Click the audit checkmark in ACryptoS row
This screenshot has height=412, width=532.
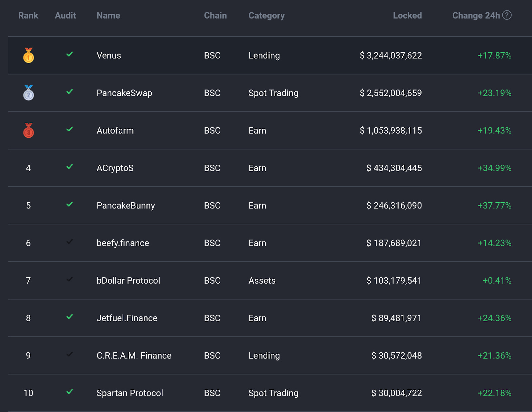point(69,167)
